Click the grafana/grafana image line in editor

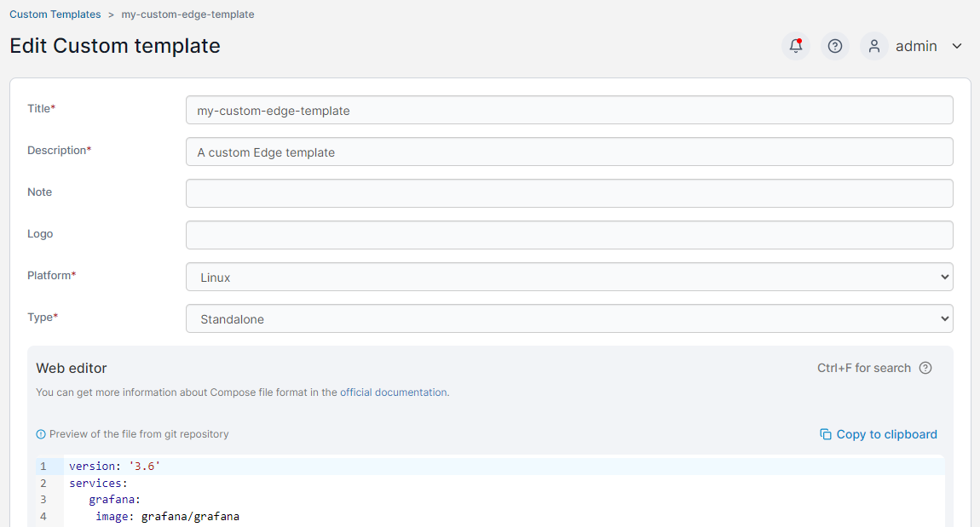pyautogui.click(x=167, y=516)
